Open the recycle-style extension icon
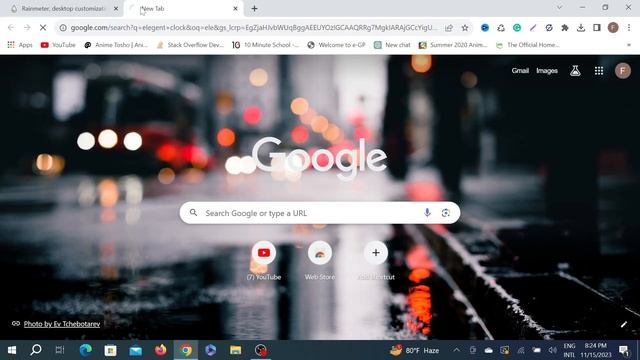 (501, 28)
